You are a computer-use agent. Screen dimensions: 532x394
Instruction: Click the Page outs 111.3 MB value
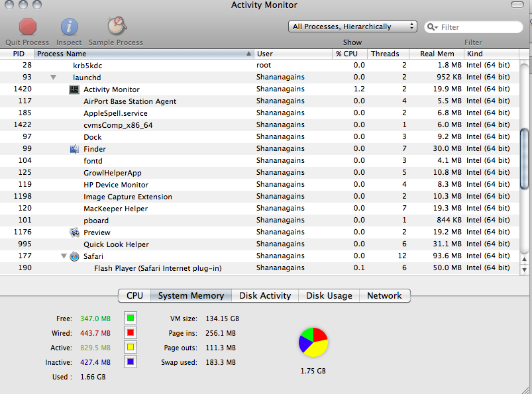coord(221,348)
